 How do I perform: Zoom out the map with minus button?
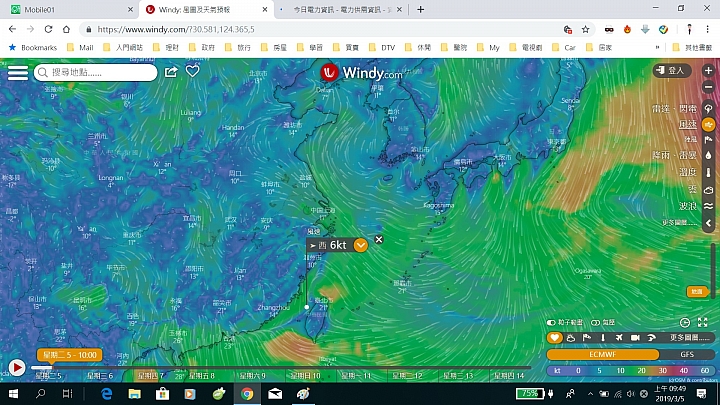pyautogui.click(x=708, y=87)
